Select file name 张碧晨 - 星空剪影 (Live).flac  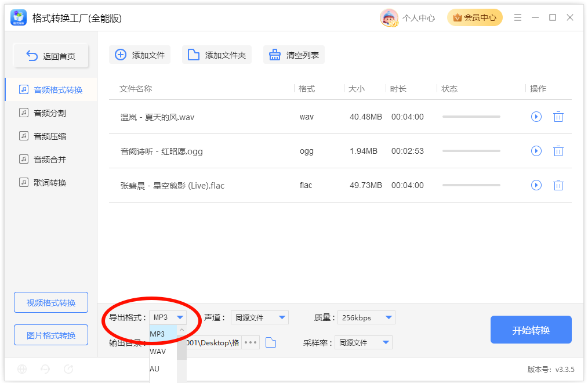click(x=172, y=185)
